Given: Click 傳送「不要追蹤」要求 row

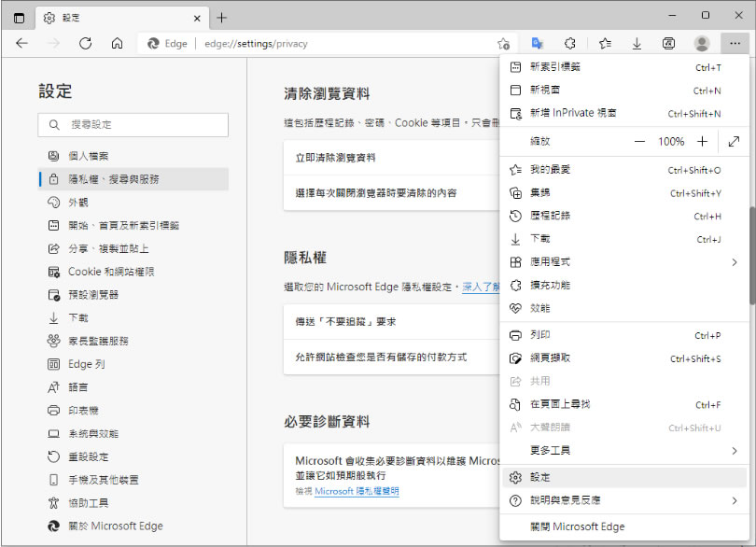Looking at the screenshot, I should pos(391,322).
